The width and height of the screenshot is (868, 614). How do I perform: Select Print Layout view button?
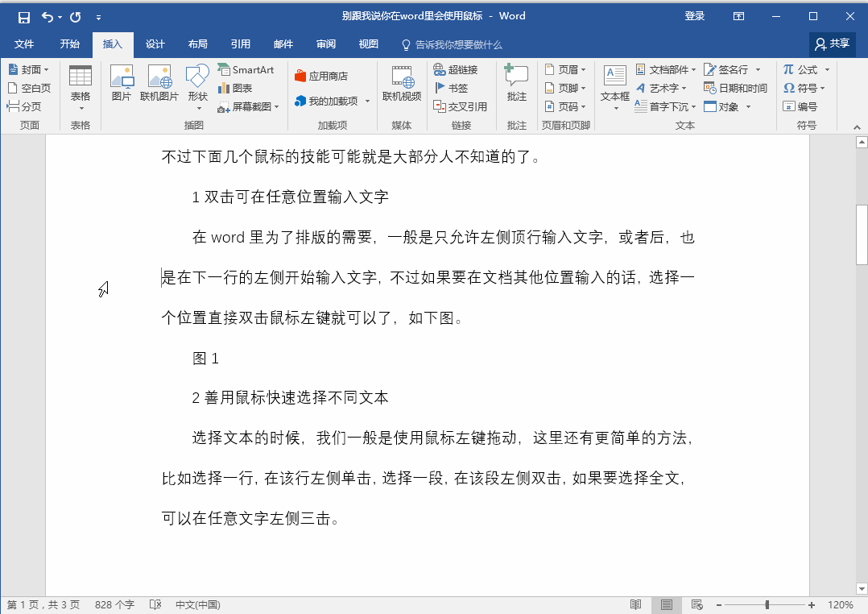coord(667,604)
